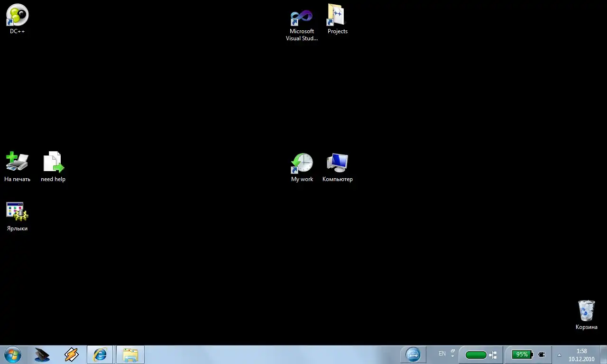Select the Projects folder icon
The width and height of the screenshot is (607, 364).
[337, 16]
